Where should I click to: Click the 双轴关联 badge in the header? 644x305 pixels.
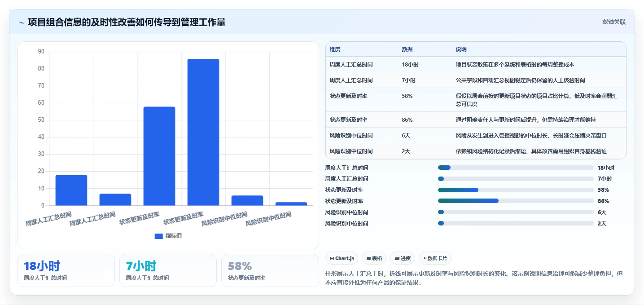click(x=613, y=22)
